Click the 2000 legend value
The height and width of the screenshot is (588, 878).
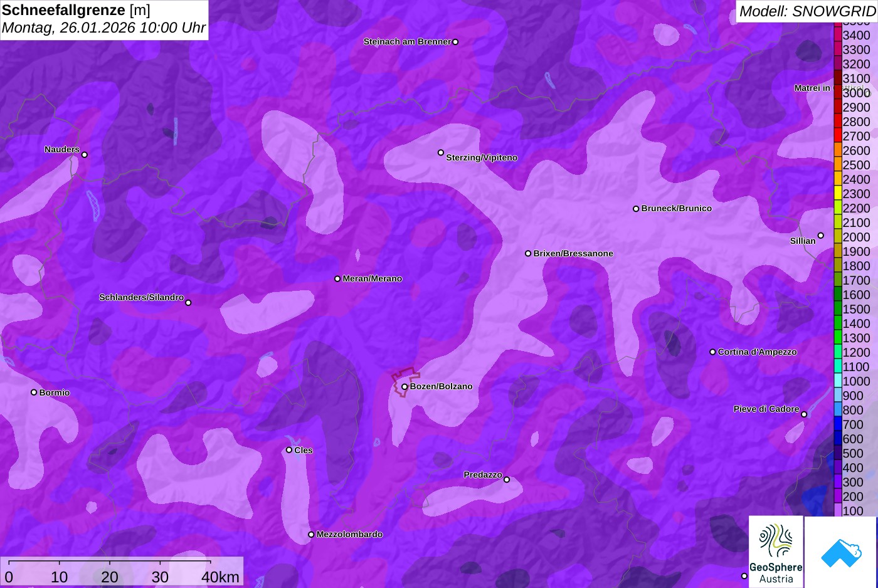point(857,237)
